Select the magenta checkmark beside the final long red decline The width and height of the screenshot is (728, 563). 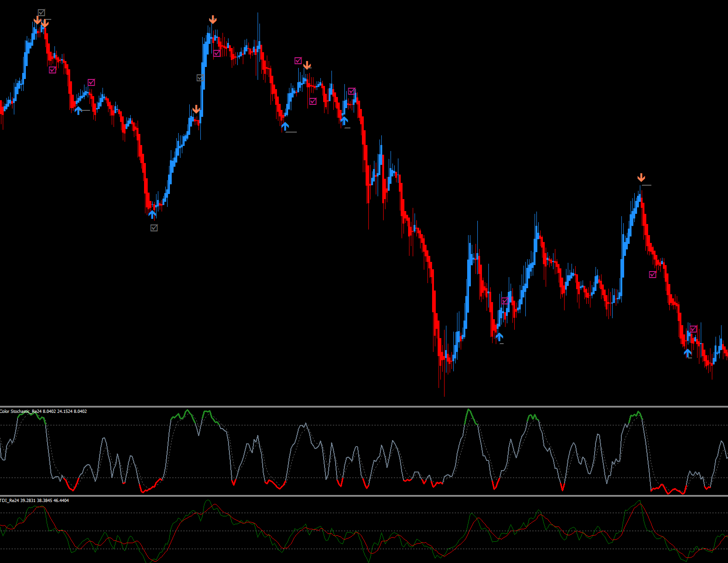click(x=653, y=274)
